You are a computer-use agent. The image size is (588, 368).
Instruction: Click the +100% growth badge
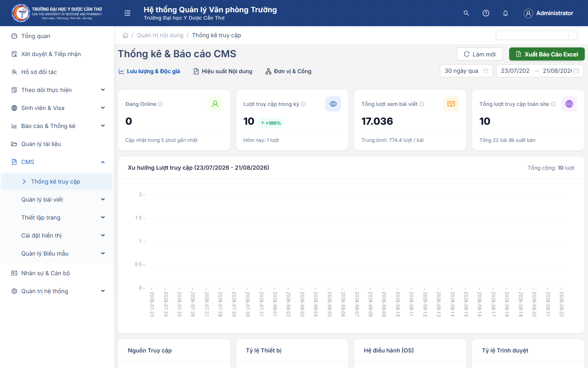coord(271,123)
